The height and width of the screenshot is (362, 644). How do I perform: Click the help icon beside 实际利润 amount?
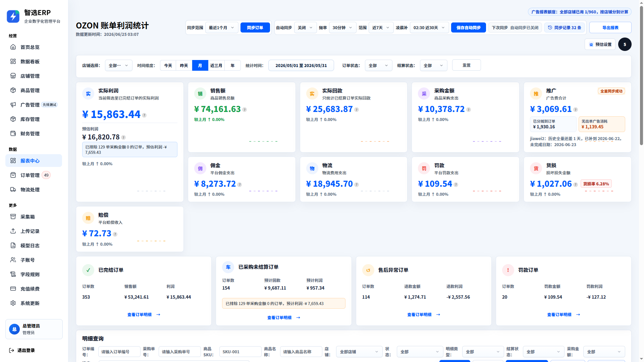click(x=144, y=115)
